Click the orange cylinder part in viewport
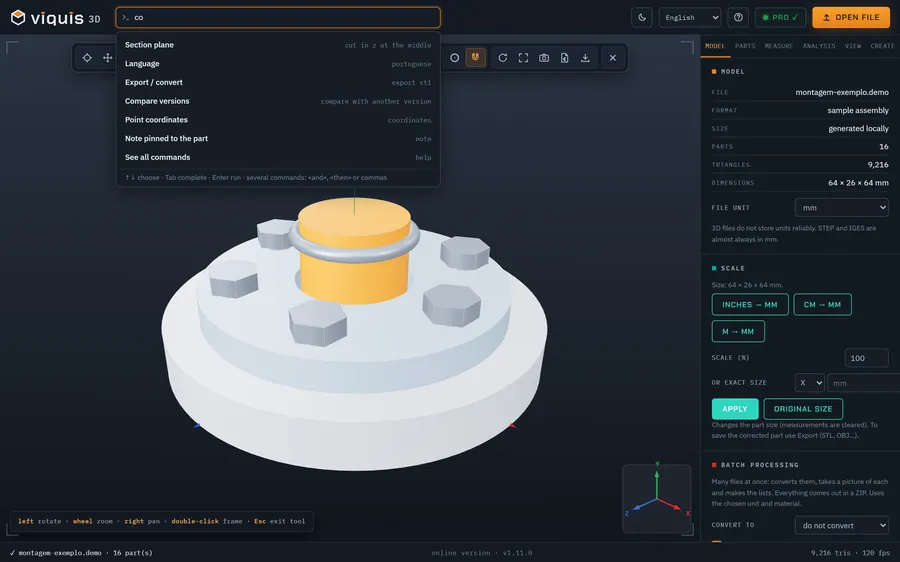The height and width of the screenshot is (562, 900). [354, 253]
